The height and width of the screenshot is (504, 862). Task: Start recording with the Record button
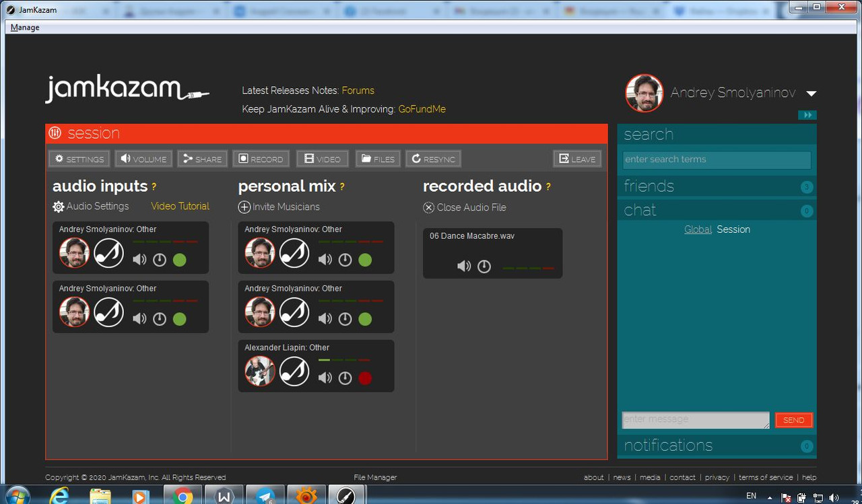click(261, 159)
